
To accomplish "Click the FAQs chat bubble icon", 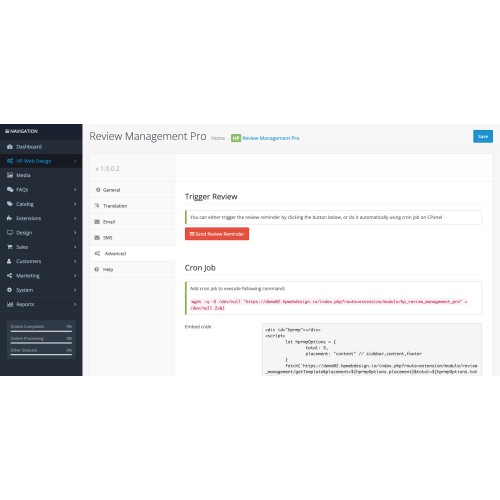I will tap(10, 189).
